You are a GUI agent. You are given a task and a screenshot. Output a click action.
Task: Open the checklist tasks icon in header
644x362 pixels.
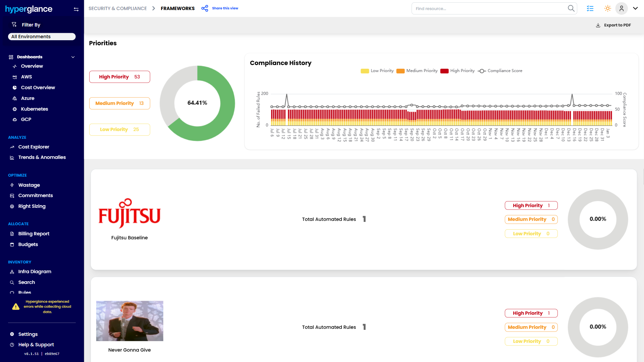pyautogui.click(x=590, y=8)
